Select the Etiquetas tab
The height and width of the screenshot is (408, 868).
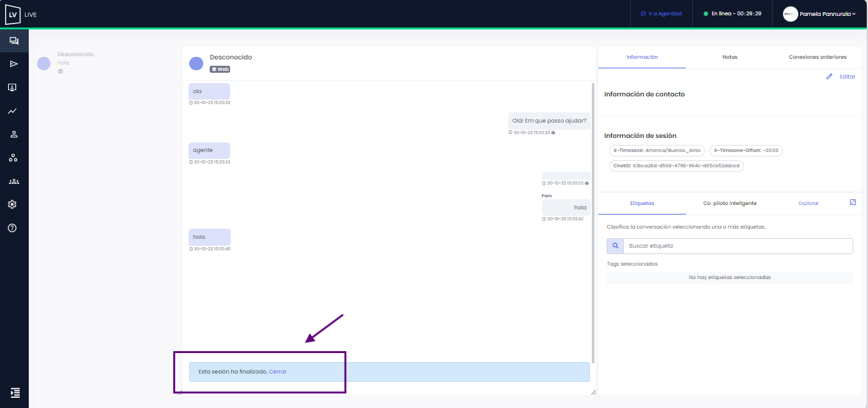coord(642,203)
